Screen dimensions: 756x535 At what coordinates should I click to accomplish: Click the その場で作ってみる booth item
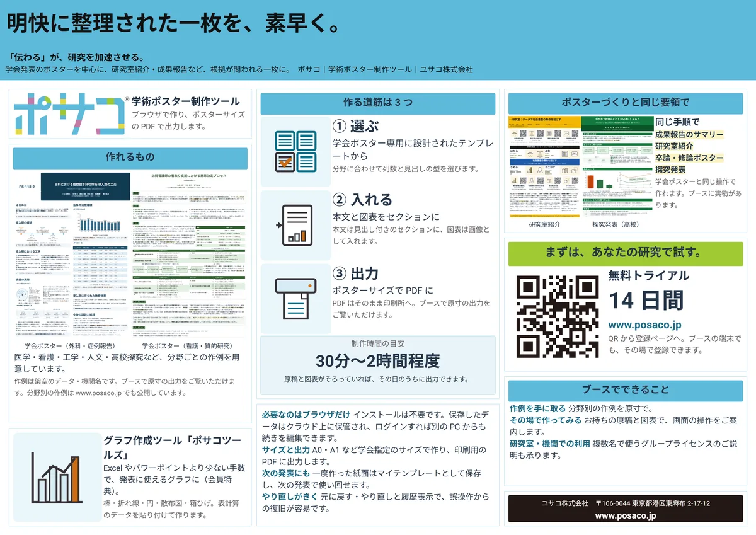546,420
